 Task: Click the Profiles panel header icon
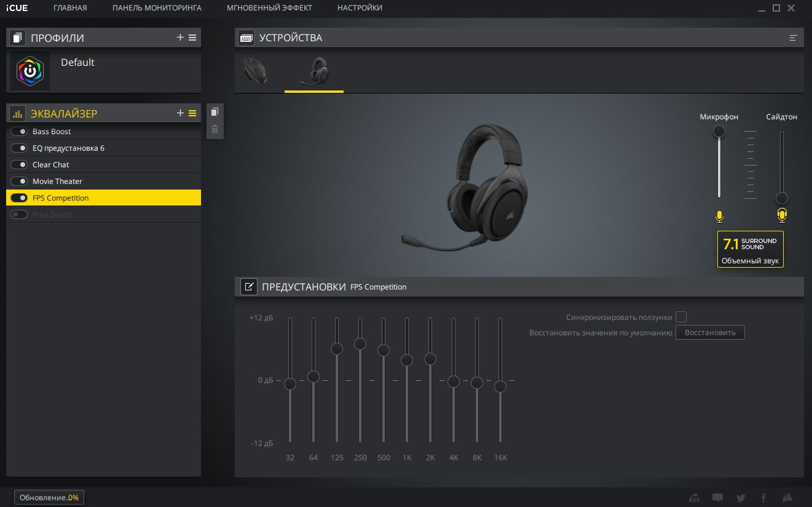pos(18,38)
